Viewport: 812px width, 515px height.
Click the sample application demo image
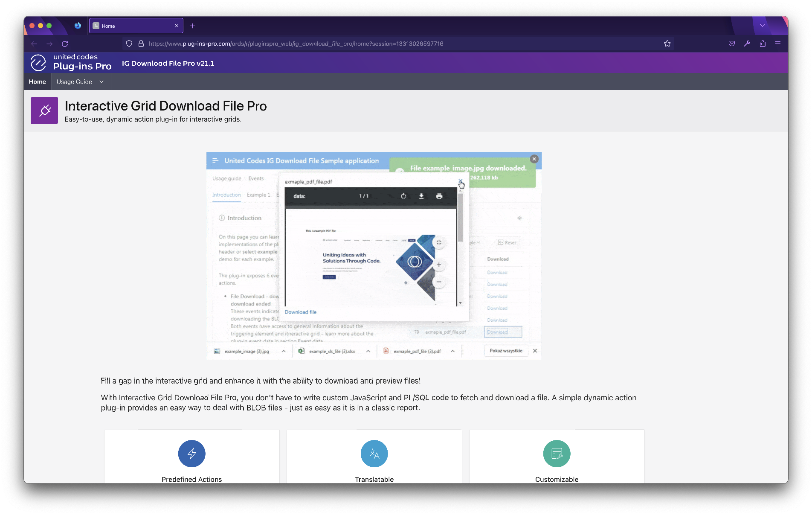coord(374,256)
